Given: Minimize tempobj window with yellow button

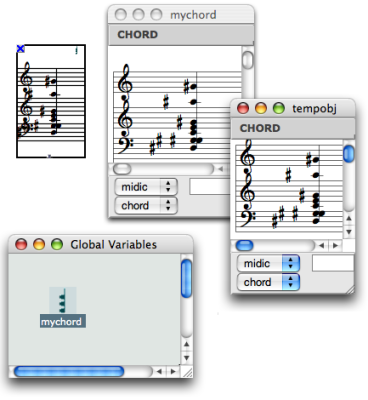Looking at the screenshot, I should pos(261,108).
